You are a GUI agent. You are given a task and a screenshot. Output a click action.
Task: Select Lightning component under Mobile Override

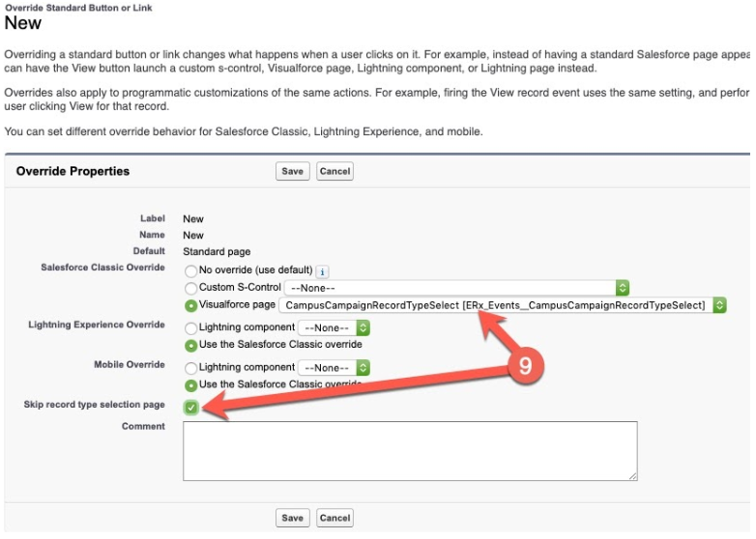pos(190,368)
